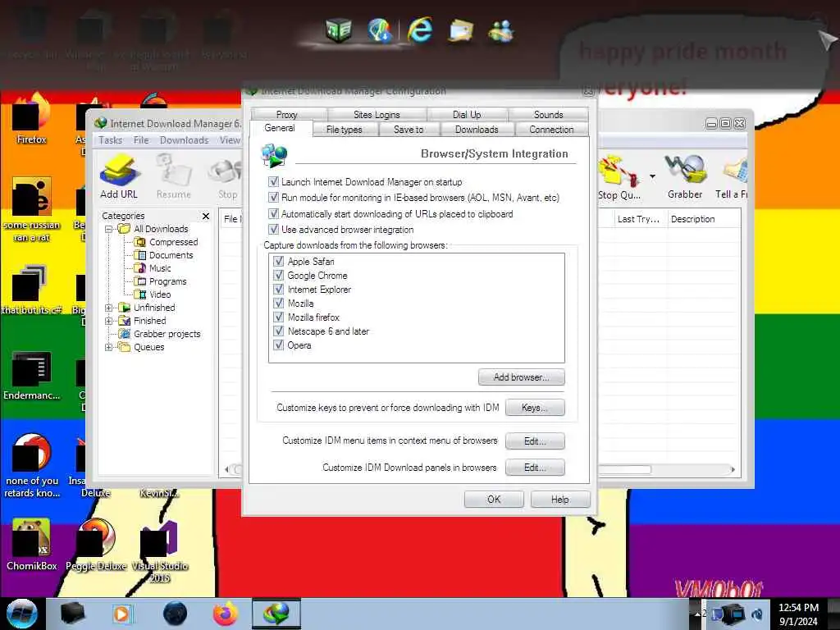Screen dimensions: 840x630
Task: Click the Firefox taskbar icon
Action: 226,614
